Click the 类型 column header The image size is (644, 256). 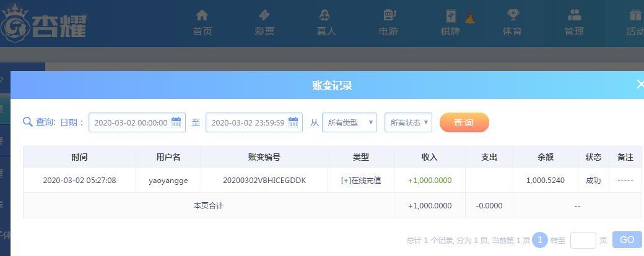click(361, 157)
